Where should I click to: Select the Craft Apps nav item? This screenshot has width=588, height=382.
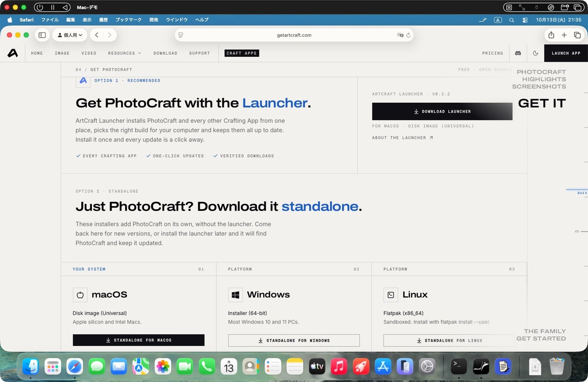[x=241, y=53]
